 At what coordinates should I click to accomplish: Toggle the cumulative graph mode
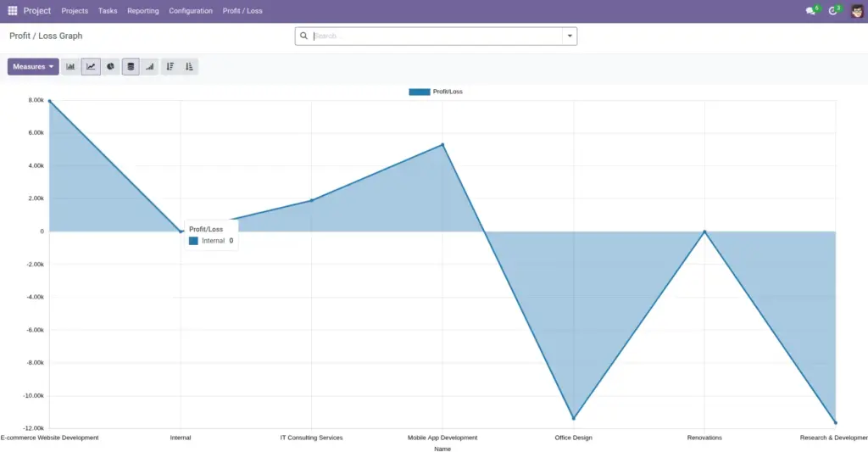150,66
